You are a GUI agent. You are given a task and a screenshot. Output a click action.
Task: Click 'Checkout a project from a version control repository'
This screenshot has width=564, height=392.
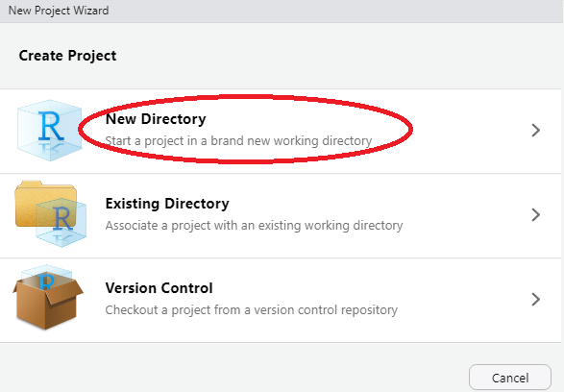tap(252, 310)
